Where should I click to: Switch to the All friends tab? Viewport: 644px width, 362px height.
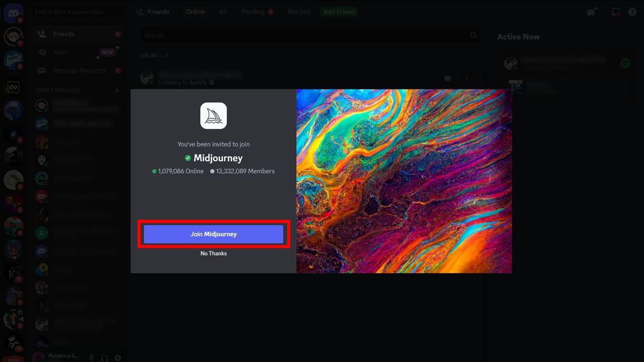coord(223,12)
